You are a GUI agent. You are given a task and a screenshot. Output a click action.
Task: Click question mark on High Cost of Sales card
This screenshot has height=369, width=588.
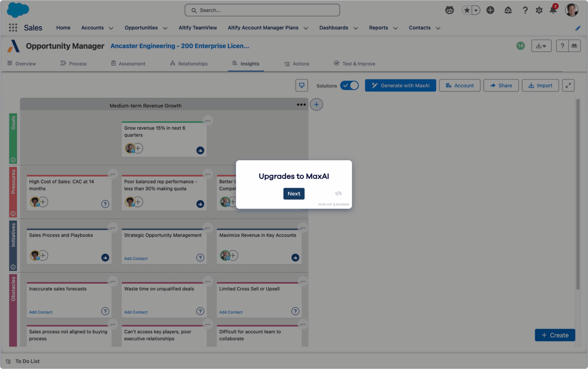pyautogui.click(x=105, y=204)
